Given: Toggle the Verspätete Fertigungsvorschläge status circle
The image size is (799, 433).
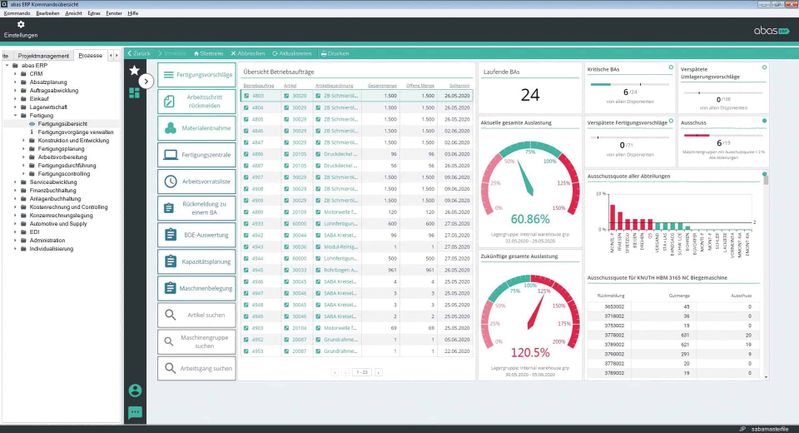Looking at the screenshot, I should [671, 121].
